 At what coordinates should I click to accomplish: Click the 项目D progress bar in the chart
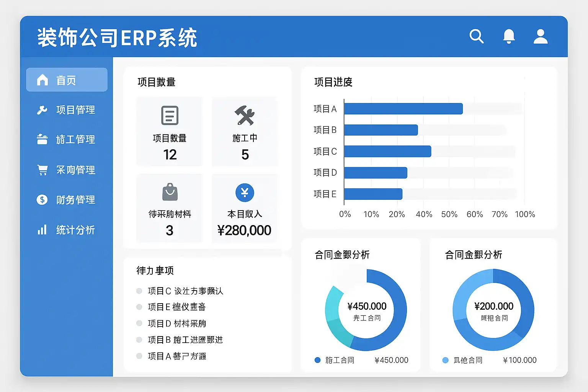(x=376, y=173)
